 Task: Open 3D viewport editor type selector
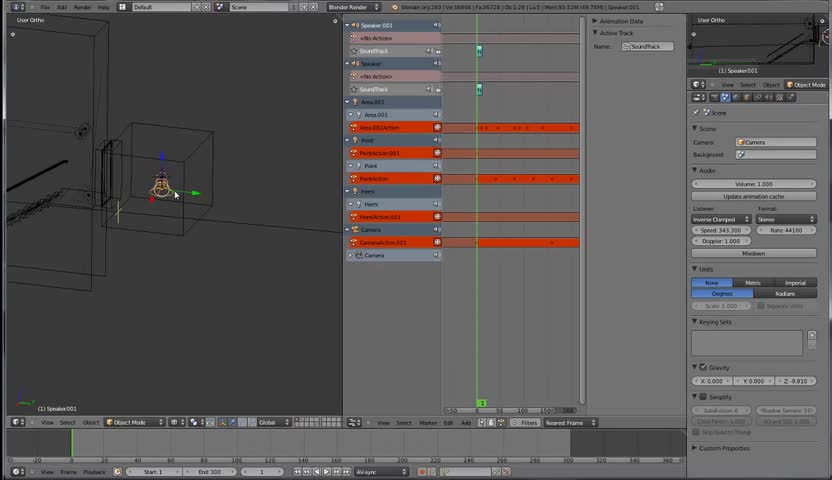pyautogui.click(x=18, y=422)
